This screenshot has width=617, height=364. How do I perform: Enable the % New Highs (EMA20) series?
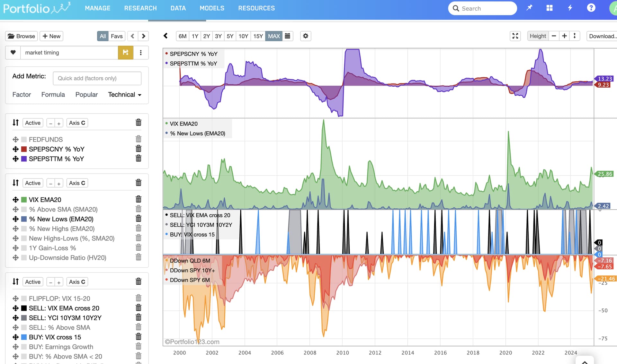pos(24,229)
